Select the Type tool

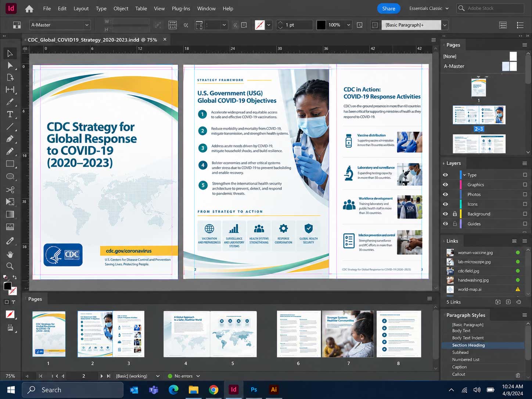(10, 114)
